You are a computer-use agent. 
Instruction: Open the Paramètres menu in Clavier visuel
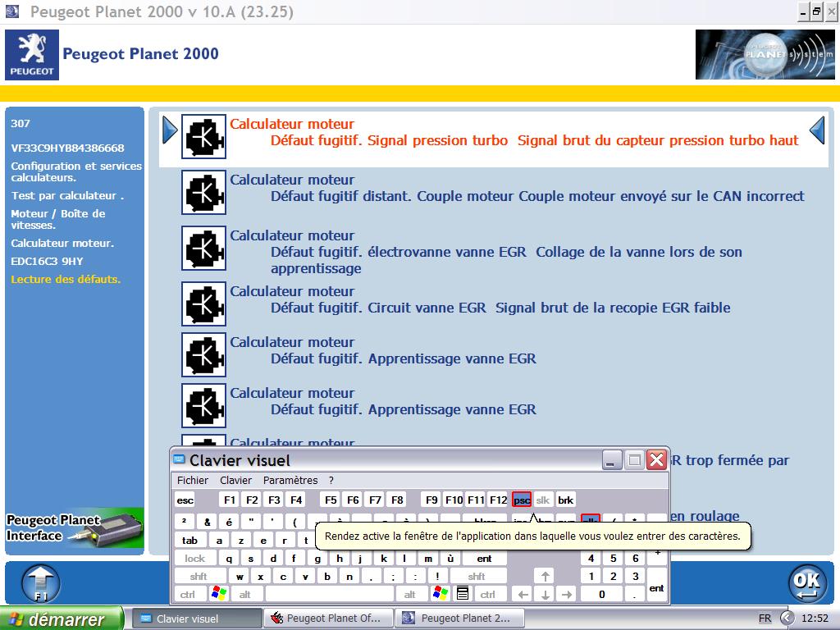tap(290, 481)
